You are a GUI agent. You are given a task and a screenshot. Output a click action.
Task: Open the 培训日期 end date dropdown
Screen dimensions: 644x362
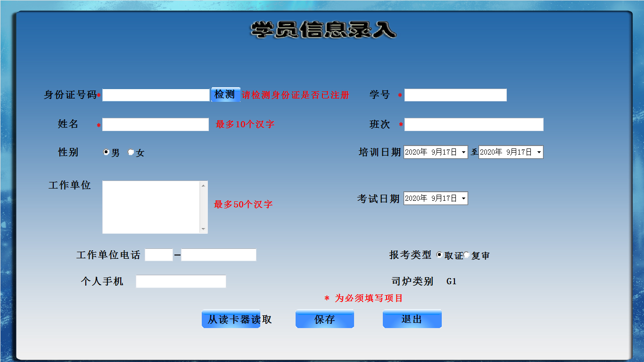point(538,152)
